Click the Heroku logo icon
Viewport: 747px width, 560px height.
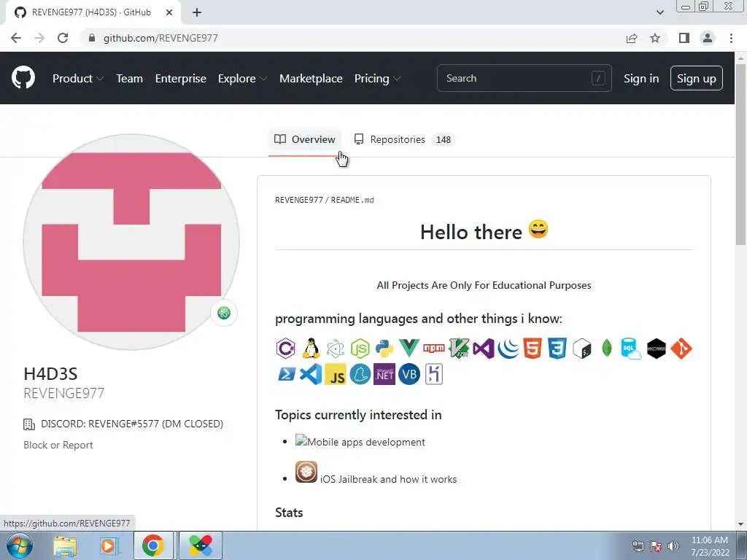click(x=434, y=374)
